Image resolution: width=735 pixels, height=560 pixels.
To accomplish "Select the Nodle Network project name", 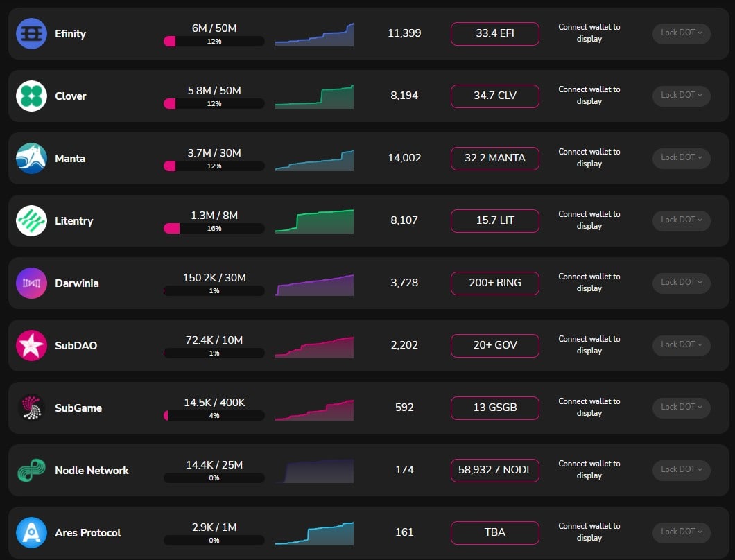I will (92, 470).
